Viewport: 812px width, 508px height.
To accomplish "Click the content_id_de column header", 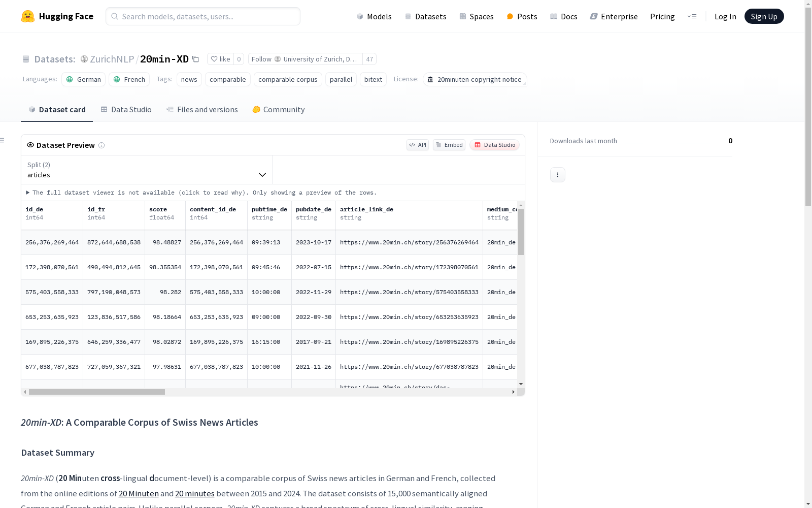I will coord(216,215).
